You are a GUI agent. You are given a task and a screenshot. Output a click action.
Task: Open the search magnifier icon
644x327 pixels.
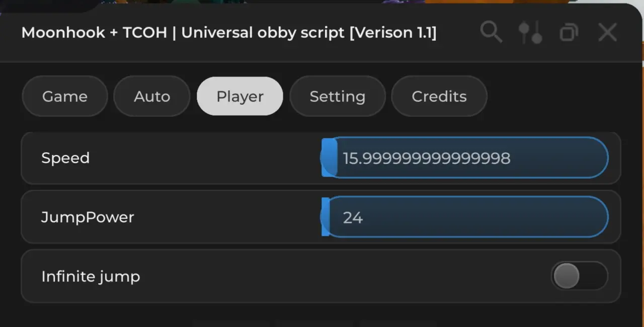(x=491, y=33)
